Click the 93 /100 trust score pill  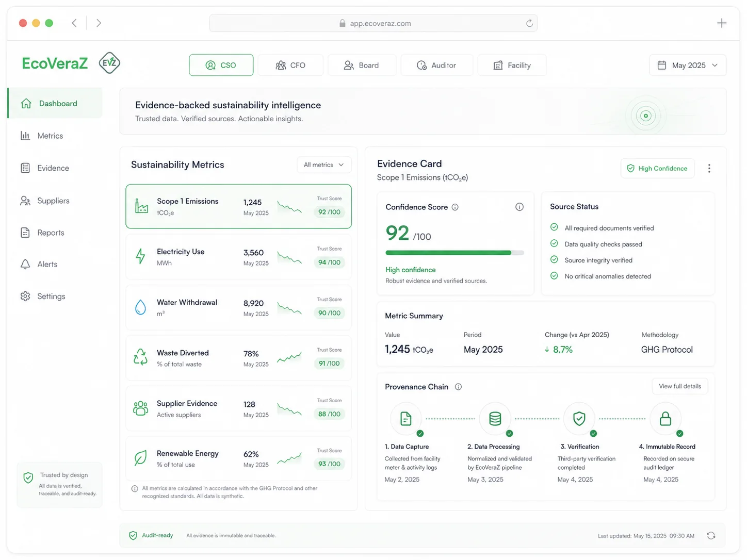pos(329,464)
